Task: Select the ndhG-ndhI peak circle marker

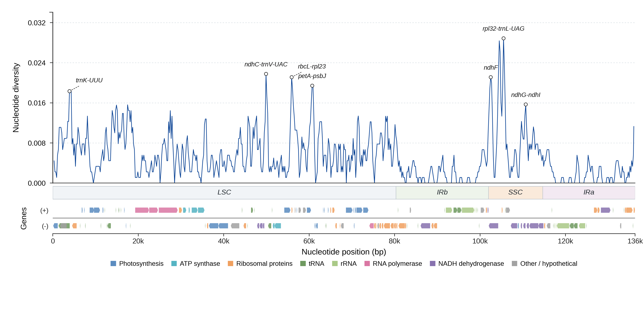Action: 526,104
